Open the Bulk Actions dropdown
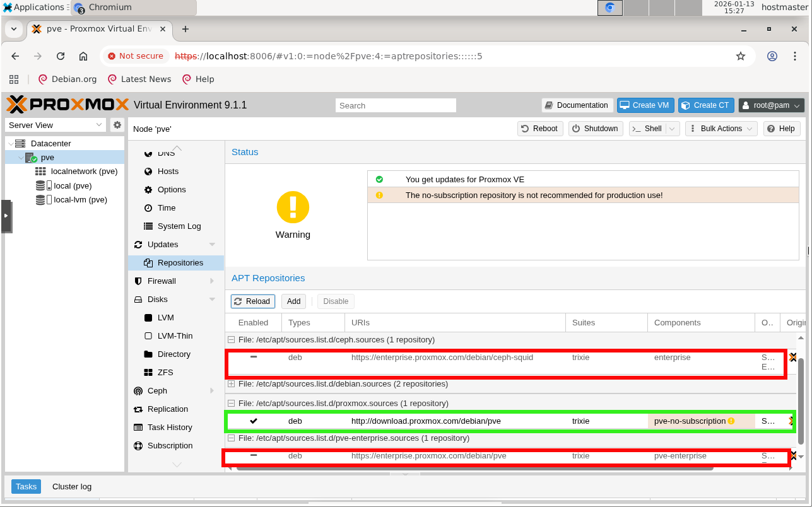The height and width of the screenshot is (507, 812). [721, 129]
